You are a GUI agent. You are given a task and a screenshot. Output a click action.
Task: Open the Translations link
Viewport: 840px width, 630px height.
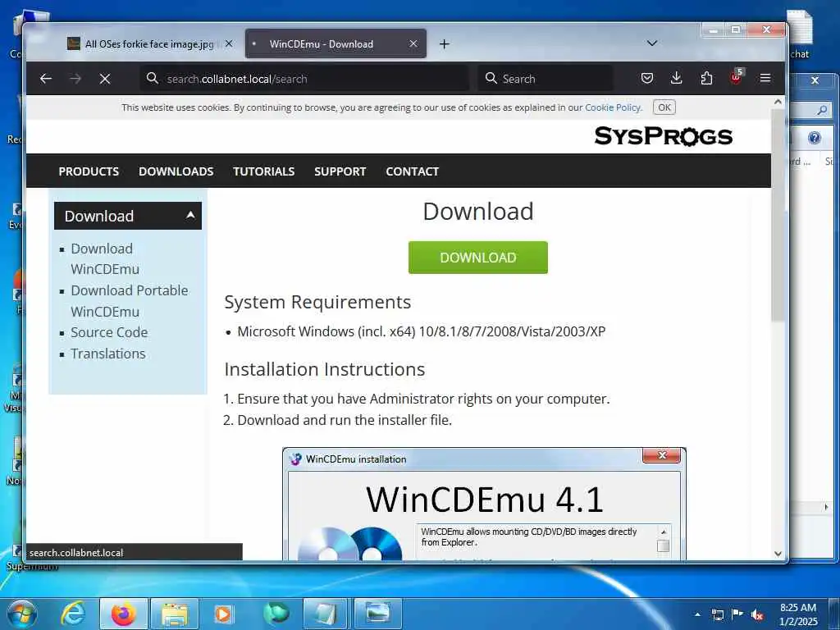point(108,354)
